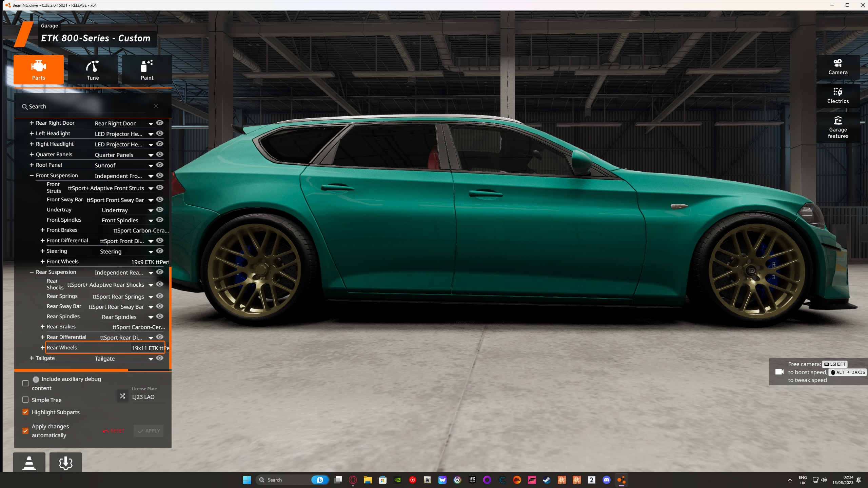
Task: Clear the parts search with X icon
Action: pos(156,106)
